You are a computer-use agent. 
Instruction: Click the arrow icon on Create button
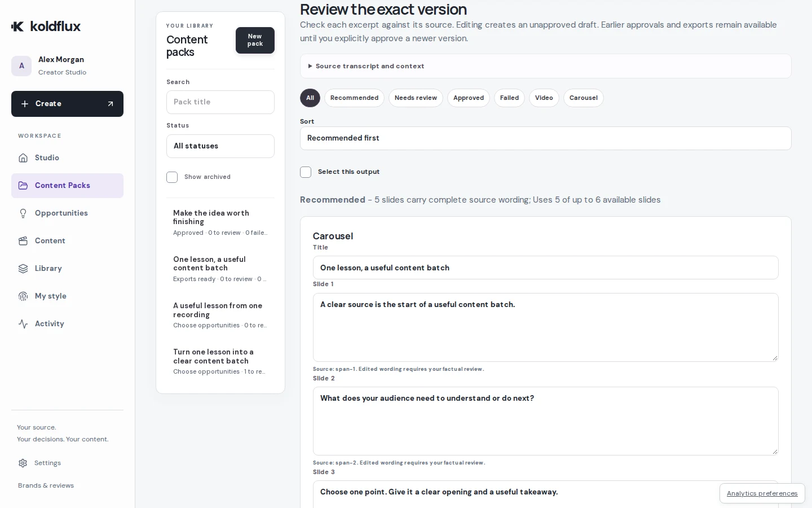point(111,104)
